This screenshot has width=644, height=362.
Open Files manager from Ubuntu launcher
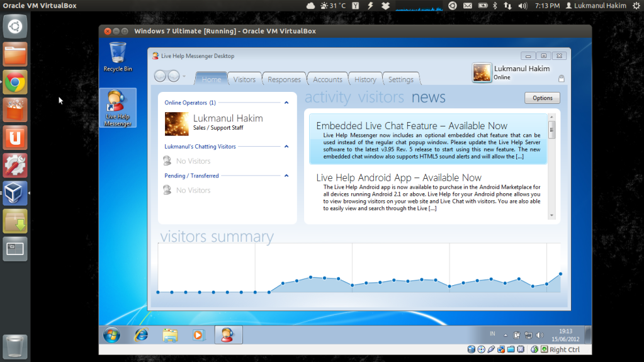coord(15,54)
